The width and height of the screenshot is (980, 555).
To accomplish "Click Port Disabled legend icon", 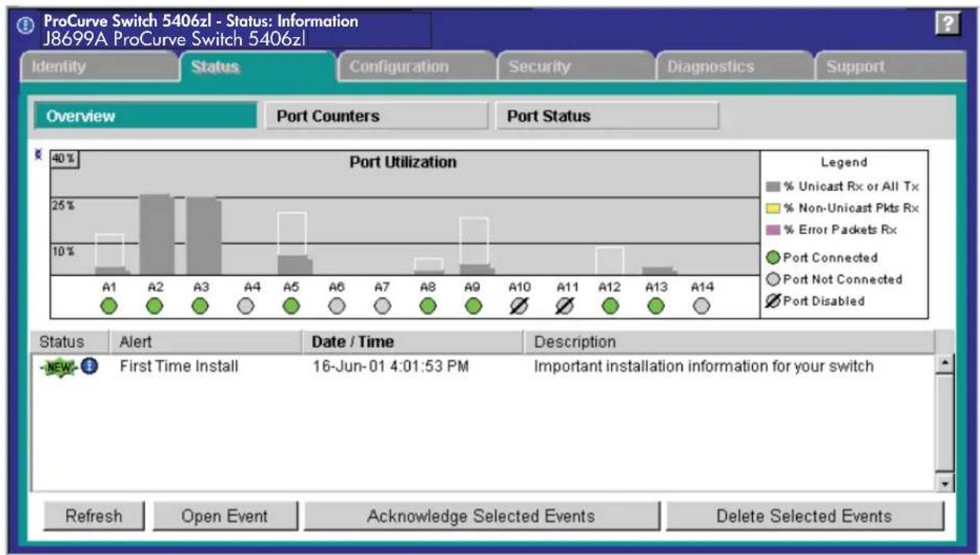I will tap(773, 300).
